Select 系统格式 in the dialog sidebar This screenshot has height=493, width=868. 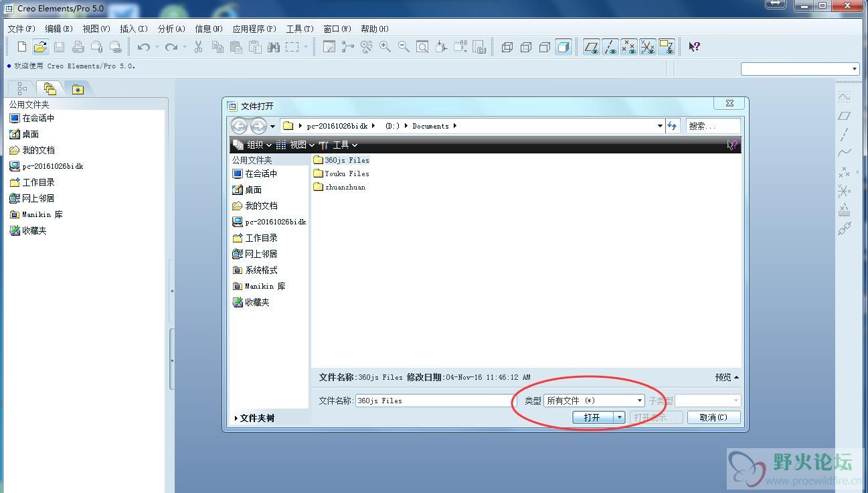255,270
